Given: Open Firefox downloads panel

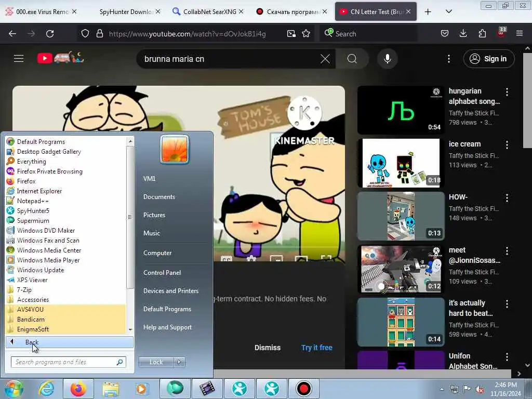Looking at the screenshot, I should tap(463, 34).
